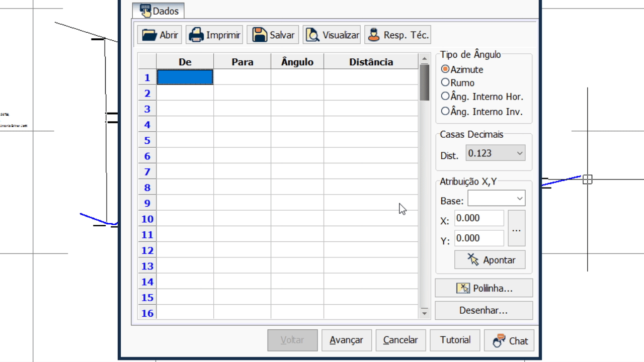644x362 pixels.
Task: Click the Desenhar... button
Action: tap(484, 310)
